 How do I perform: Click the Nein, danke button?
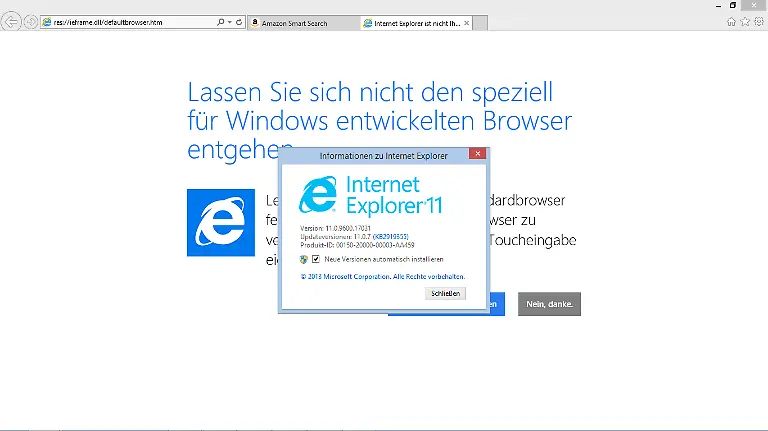tap(549, 304)
